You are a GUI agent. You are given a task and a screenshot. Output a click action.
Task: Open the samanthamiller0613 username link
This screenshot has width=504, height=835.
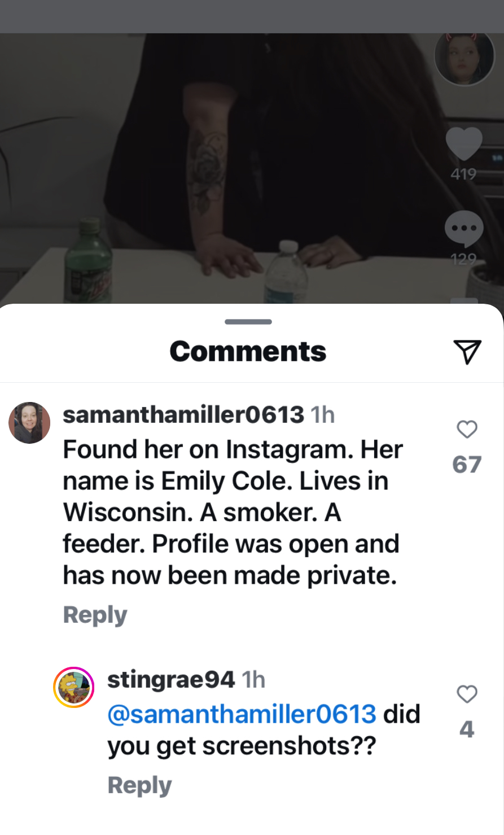(183, 415)
